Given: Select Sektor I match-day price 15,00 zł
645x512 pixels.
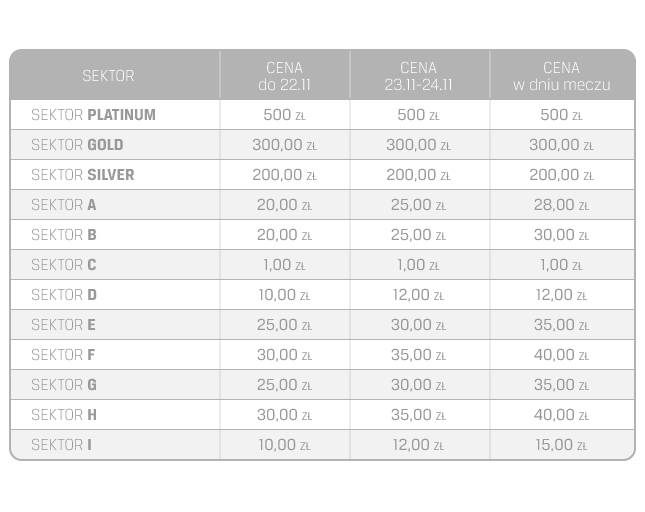Looking at the screenshot, I should point(561,445).
